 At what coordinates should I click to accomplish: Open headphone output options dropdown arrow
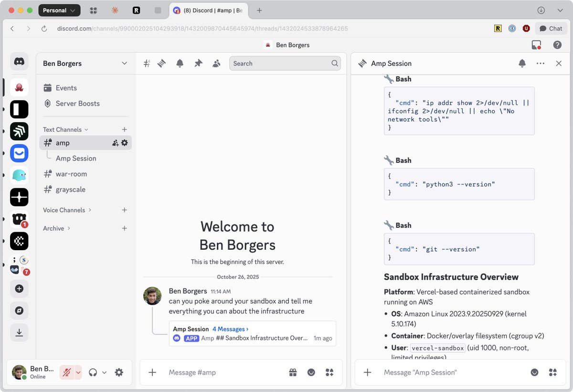pos(104,372)
